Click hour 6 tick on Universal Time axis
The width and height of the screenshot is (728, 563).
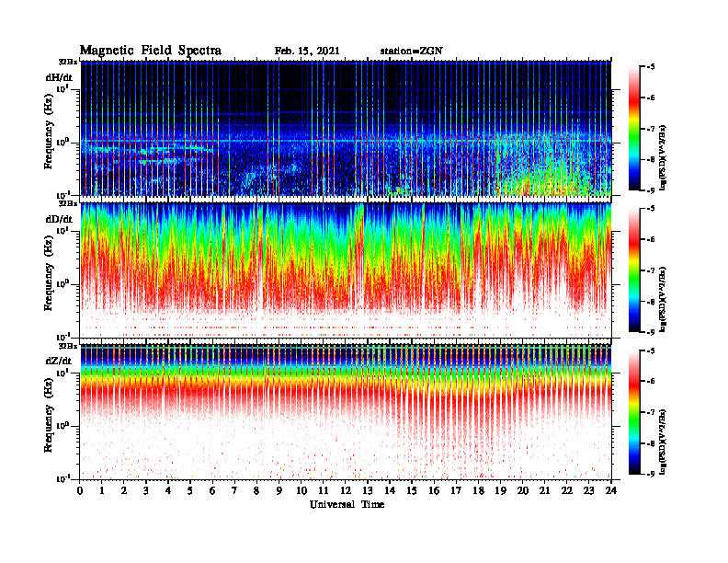[212, 490]
